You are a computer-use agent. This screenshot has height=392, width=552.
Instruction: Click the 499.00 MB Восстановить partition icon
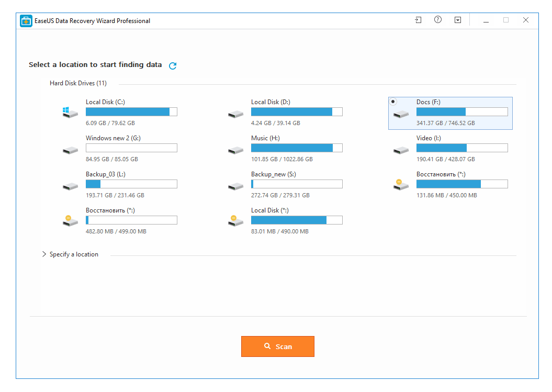70,221
